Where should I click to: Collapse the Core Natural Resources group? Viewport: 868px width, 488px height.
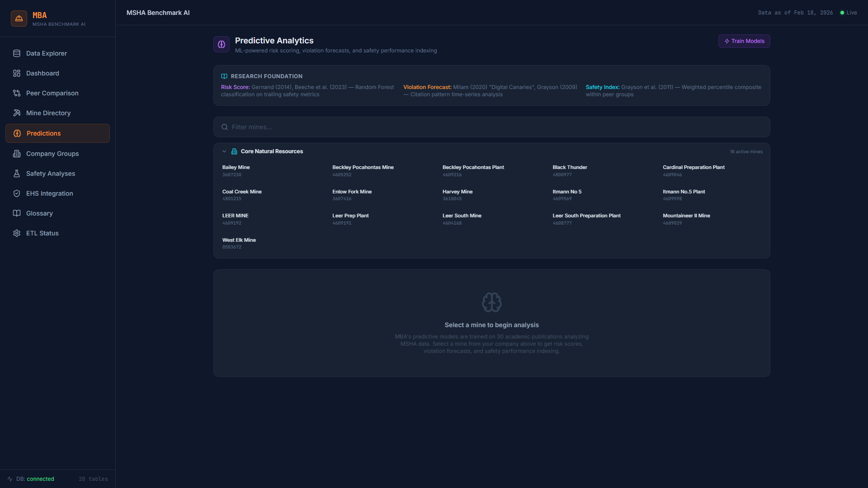(x=224, y=151)
